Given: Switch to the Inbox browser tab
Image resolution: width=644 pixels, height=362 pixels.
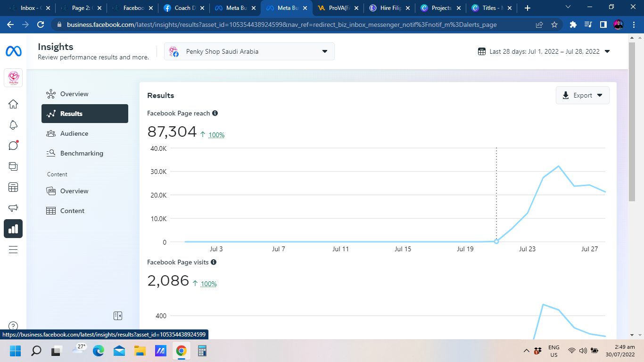Looking at the screenshot, I should point(30,8).
